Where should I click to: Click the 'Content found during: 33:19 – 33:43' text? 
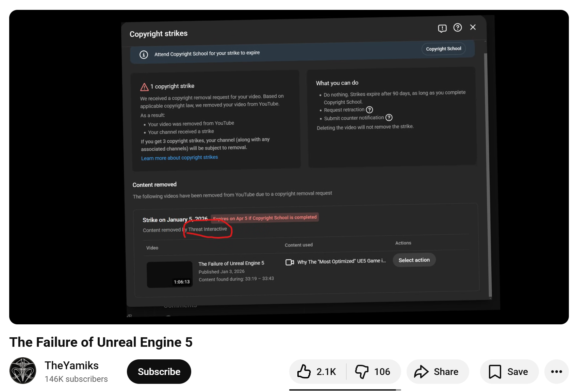pos(236,279)
